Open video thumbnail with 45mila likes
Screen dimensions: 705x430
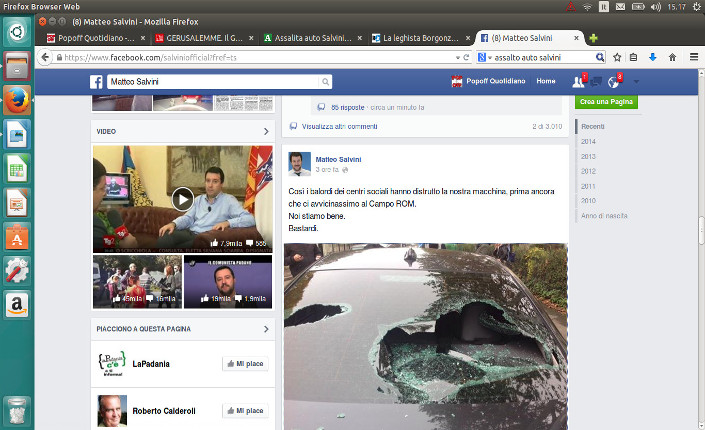[138, 282]
